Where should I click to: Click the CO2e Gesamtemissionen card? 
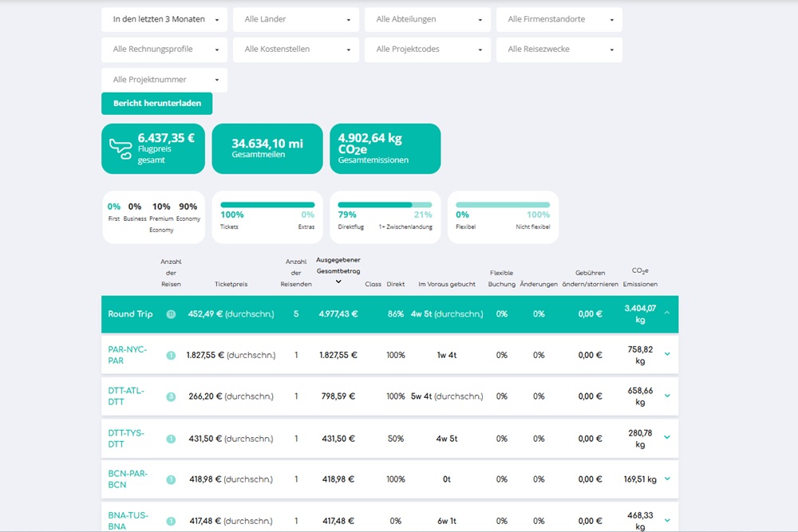click(385, 148)
